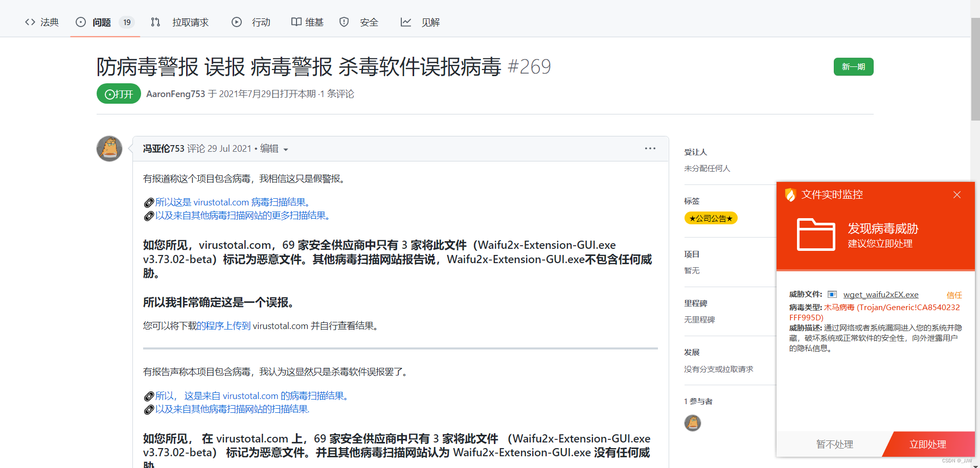The image size is (980, 468).
Task: Click the 发现病毒威胁 alert heading
Action: point(883,228)
